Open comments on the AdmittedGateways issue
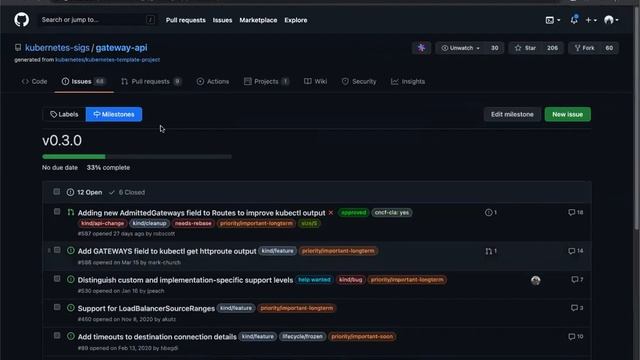The width and height of the screenshot is (640, 360). (x=576, y=212)
